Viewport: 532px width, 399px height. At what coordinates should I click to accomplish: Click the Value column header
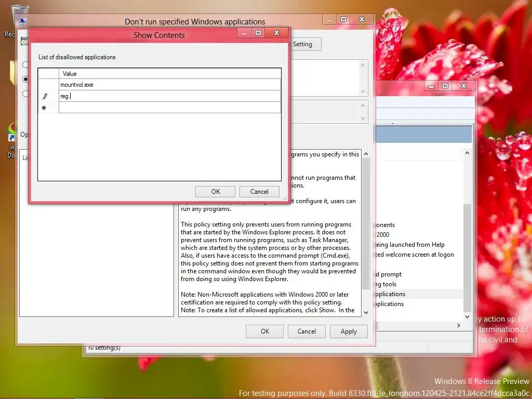tap(170, 74)
